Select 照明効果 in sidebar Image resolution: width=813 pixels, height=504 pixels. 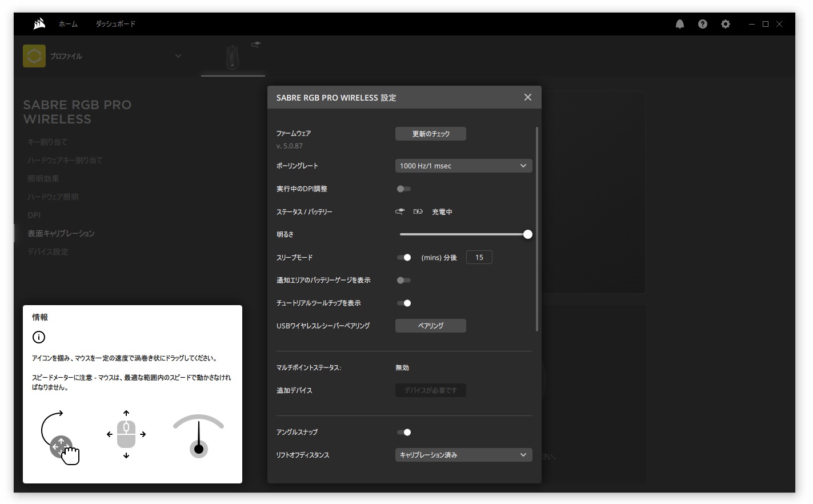click(43, 178)
